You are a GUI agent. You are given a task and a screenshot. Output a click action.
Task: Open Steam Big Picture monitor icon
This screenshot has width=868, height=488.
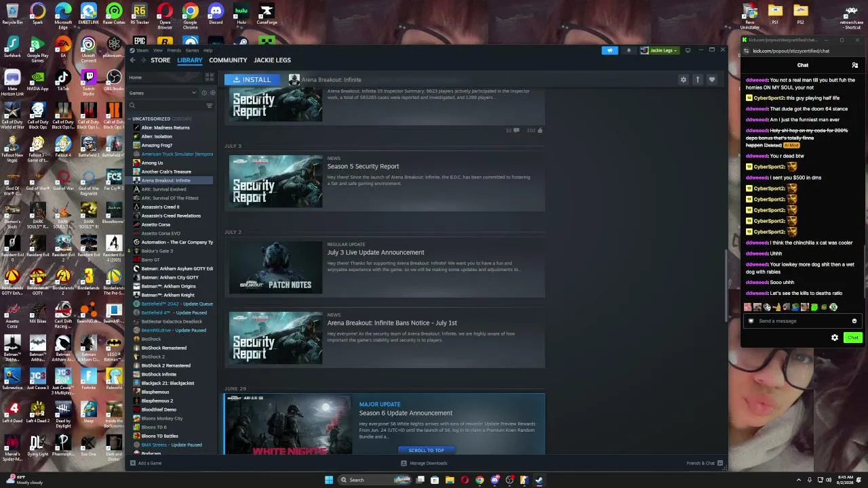688,50
